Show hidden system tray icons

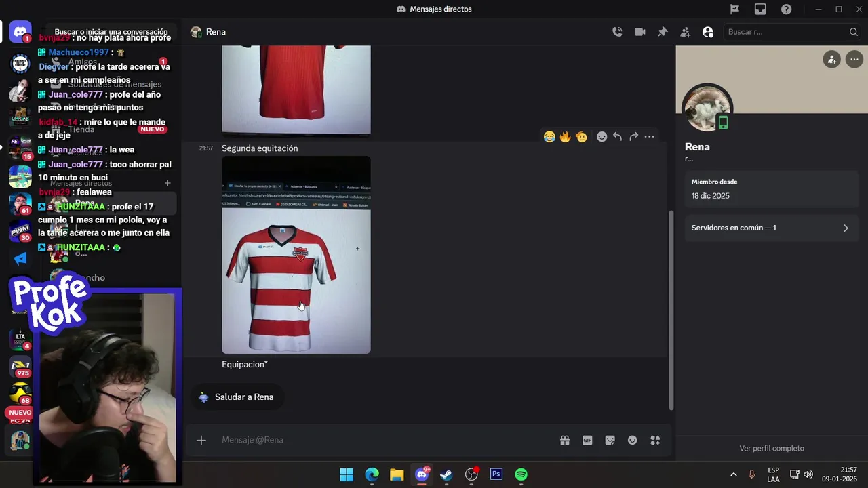point(733,474)
